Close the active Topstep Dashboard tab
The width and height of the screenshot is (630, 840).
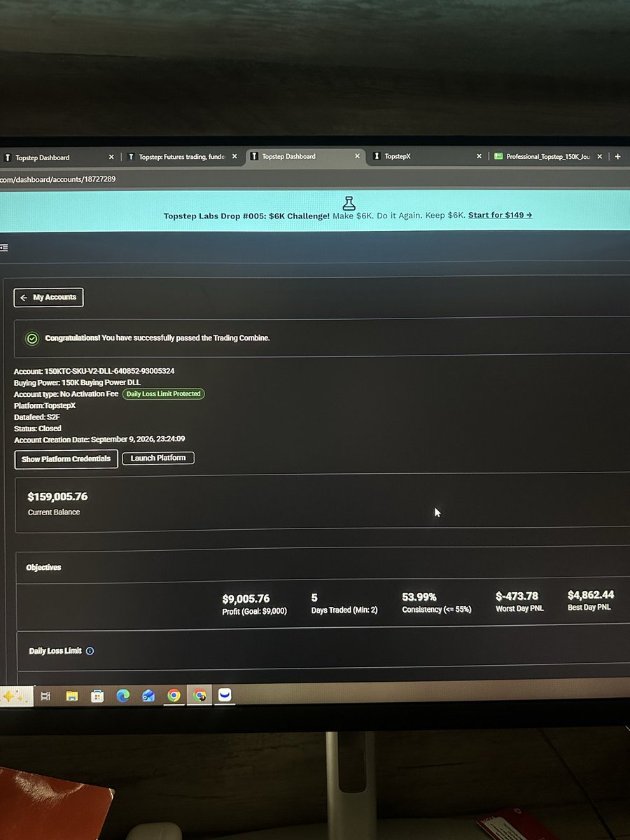click(357, 157)
